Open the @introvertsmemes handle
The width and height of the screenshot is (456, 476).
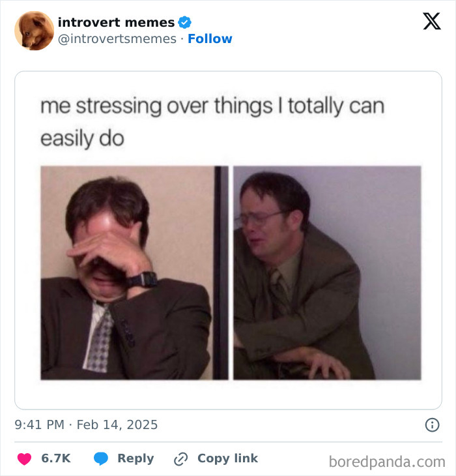click(117, 39)
